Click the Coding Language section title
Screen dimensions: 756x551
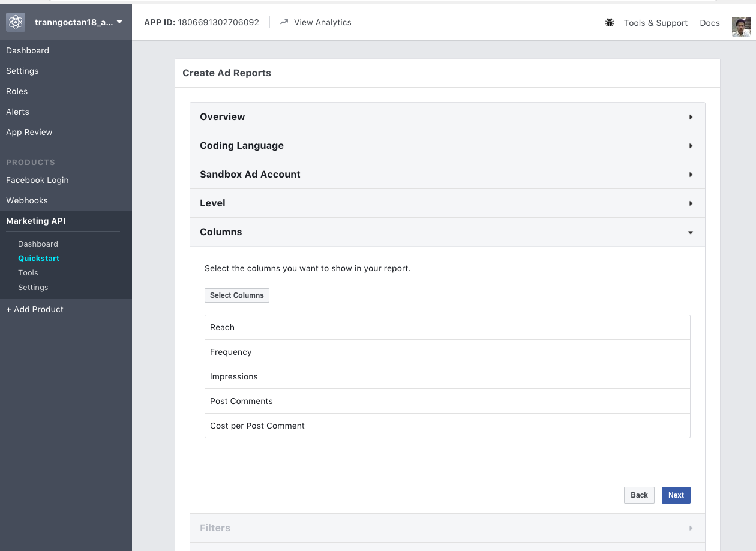point(242,146)
